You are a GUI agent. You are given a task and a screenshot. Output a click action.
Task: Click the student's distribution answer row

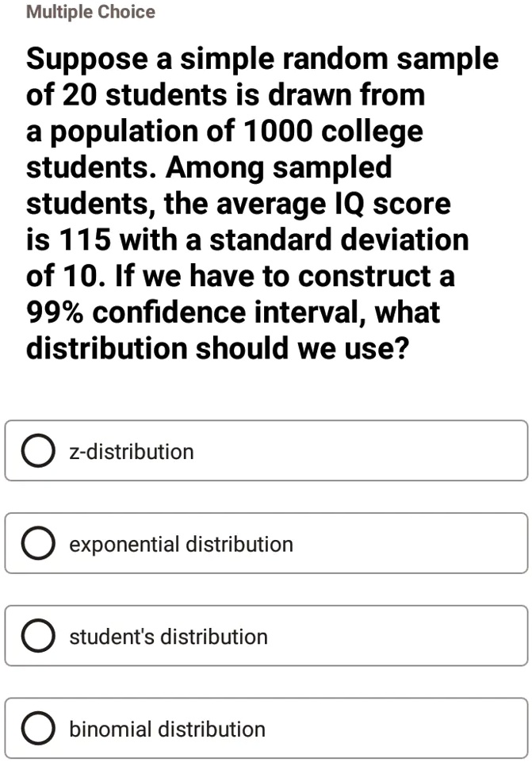click(x=266, y=635)
